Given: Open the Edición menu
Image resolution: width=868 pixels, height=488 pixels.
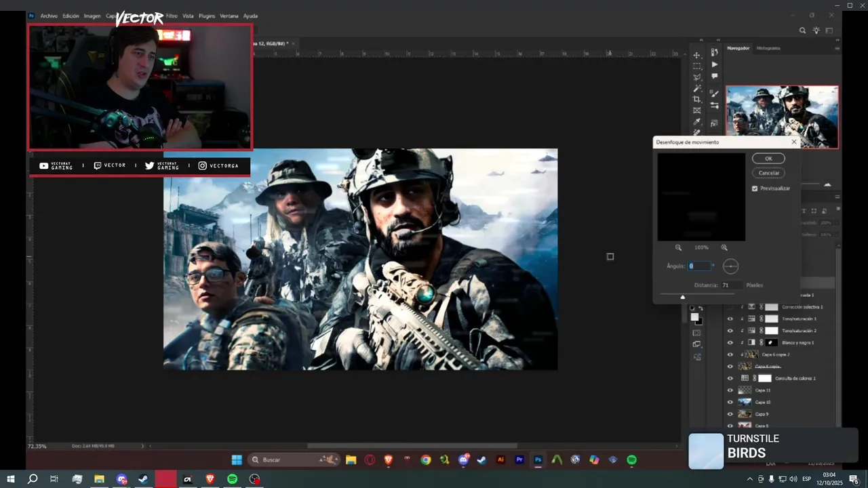Looking at the screenshot, I should click(71, 16).
